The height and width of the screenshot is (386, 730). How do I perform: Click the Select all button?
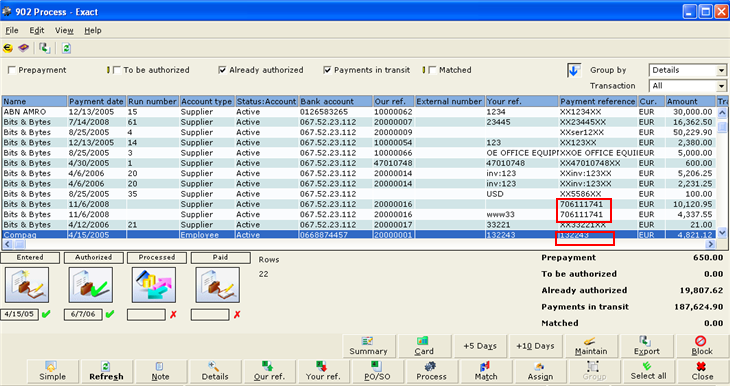click(648, 371)
